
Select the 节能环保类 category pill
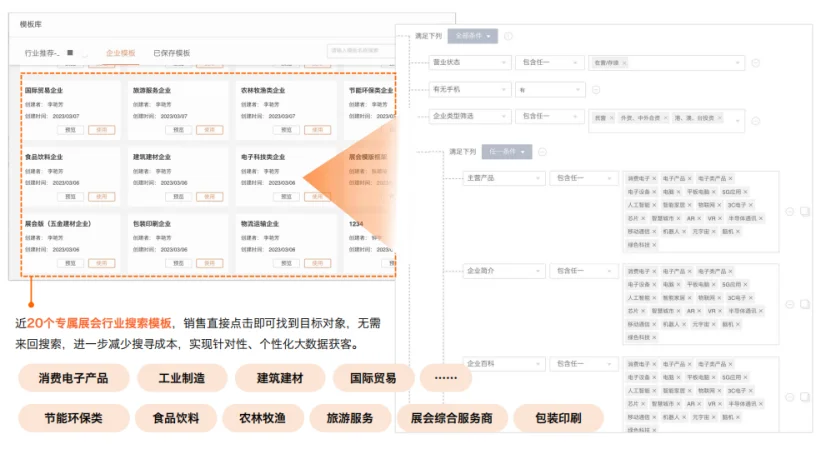point(74,418)
